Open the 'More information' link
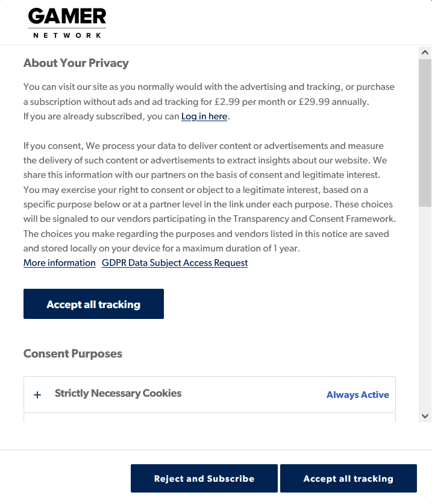The image size is (432, 504). 60,263
